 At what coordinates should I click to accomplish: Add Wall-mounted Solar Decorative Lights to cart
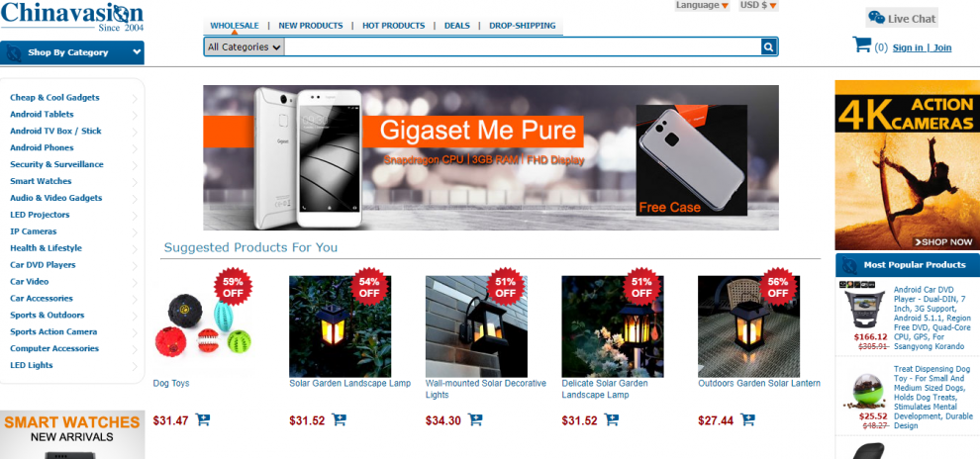click(x=475, y=419)
